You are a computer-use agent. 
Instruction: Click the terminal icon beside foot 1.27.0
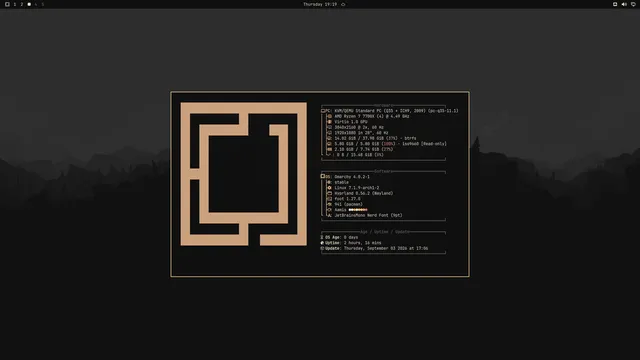(x=330, y=199)
